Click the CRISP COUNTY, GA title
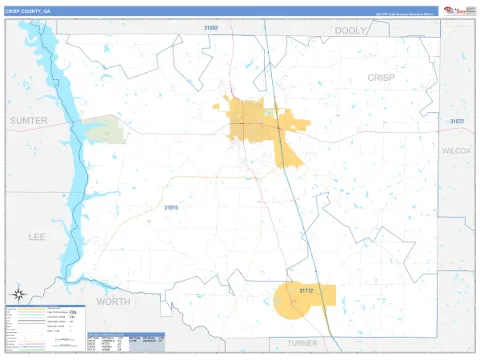480x360 pixels. click(28, 11)
